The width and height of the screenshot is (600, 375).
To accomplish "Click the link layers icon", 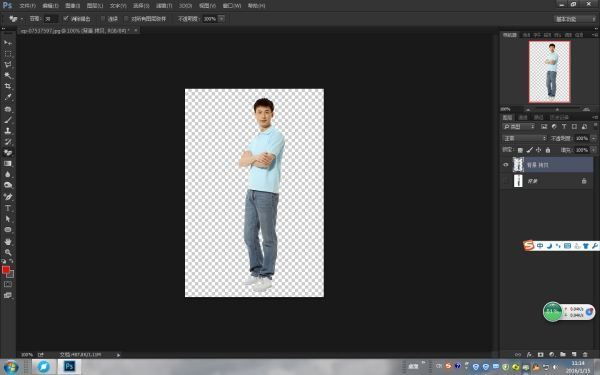I will coord(518,355).
